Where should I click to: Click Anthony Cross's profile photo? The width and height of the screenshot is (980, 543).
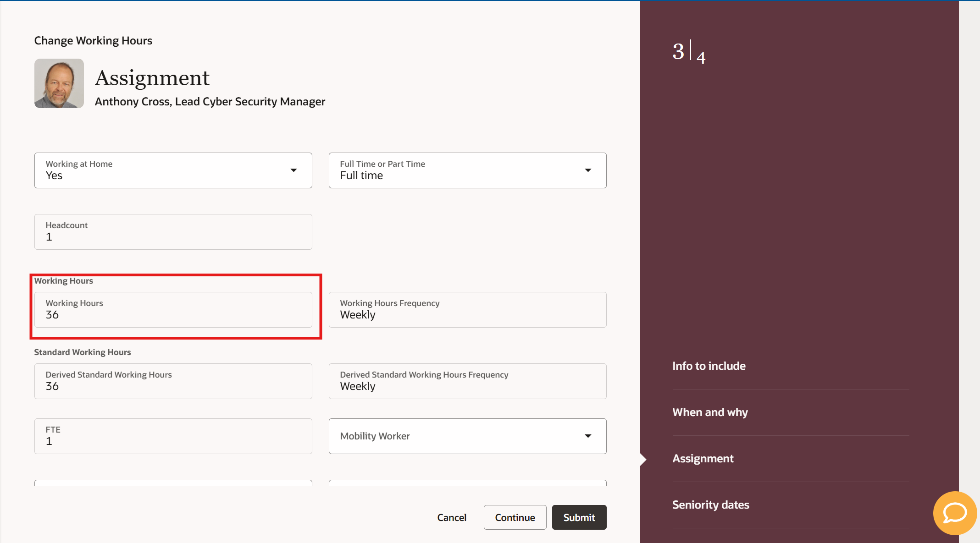[x=59, y=83]
